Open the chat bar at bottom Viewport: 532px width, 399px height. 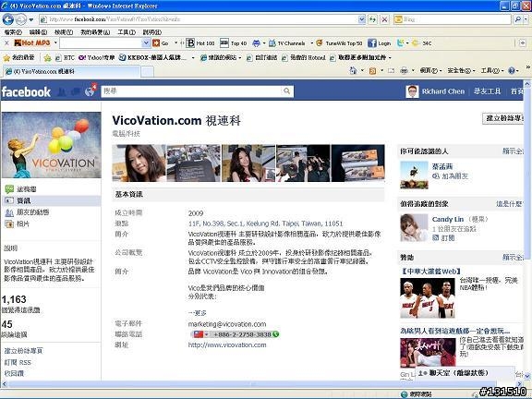[x=465, y=373]
